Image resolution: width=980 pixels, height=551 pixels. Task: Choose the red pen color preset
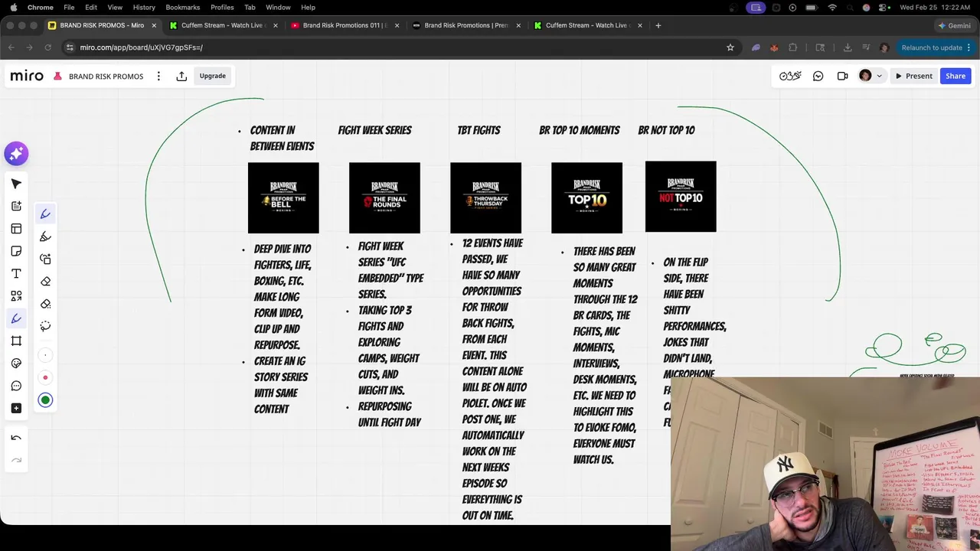coord(45,377)
